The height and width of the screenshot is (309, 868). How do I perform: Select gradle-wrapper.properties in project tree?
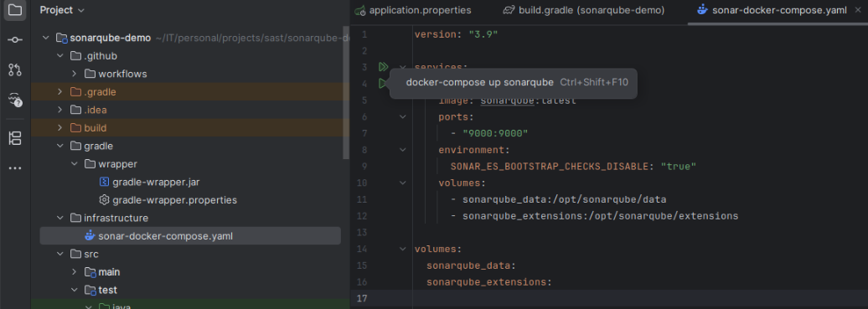175,200
